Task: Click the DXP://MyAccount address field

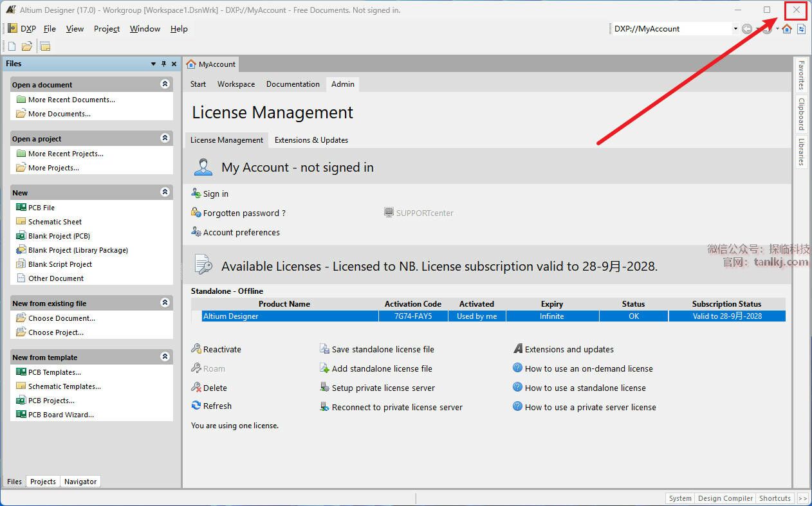Action: [x=671, y=28]
